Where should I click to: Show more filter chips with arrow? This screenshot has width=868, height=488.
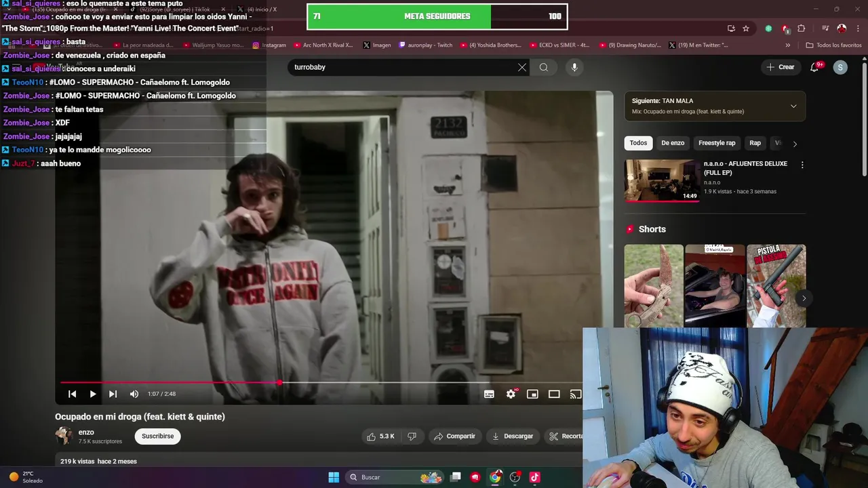tap(795, 143)
